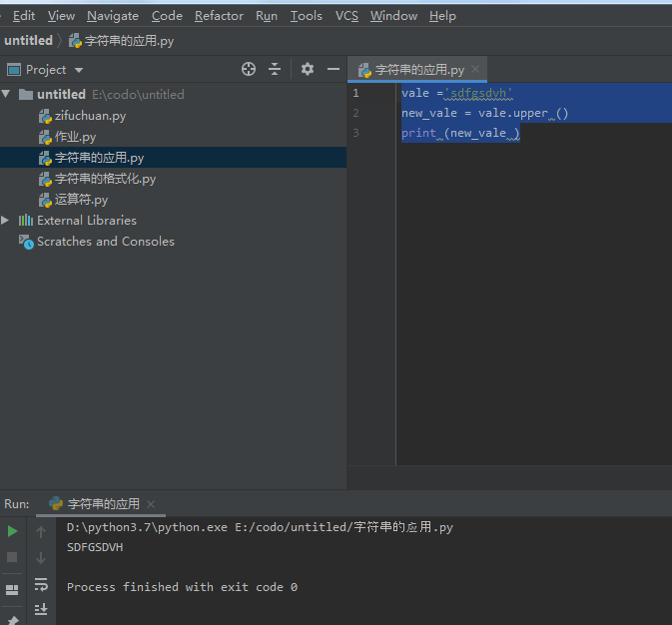Open the Run menu

pos(267,16)
